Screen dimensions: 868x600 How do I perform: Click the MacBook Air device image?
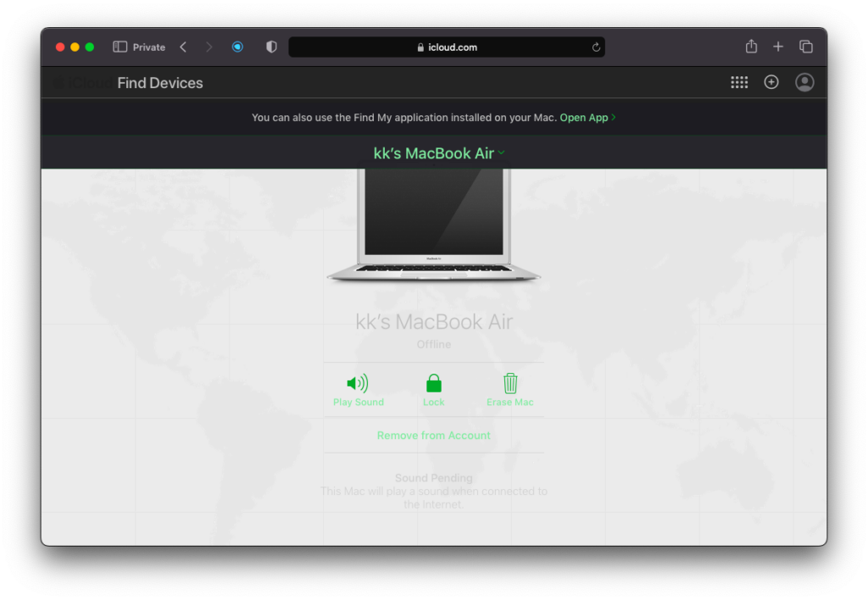[x=433, y=225]
